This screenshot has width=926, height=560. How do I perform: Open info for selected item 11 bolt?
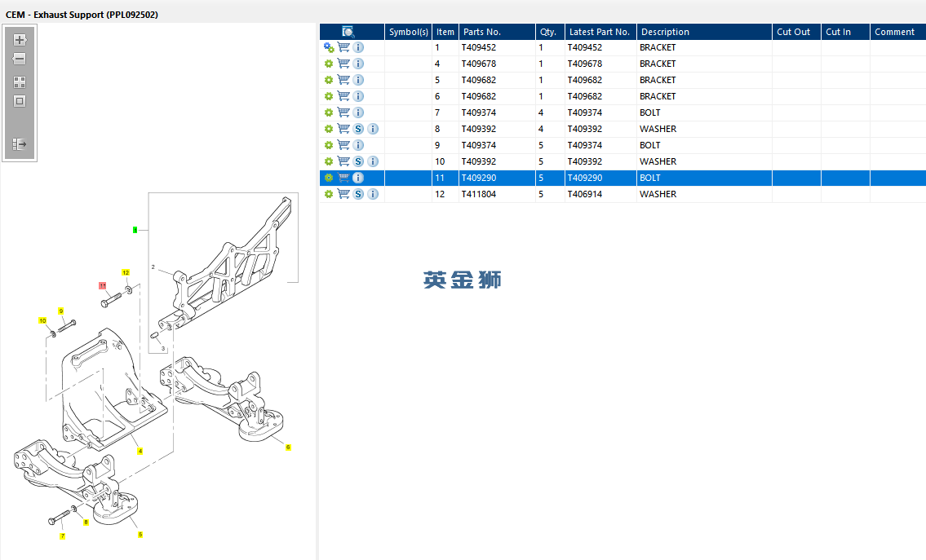tap(358, 178)
